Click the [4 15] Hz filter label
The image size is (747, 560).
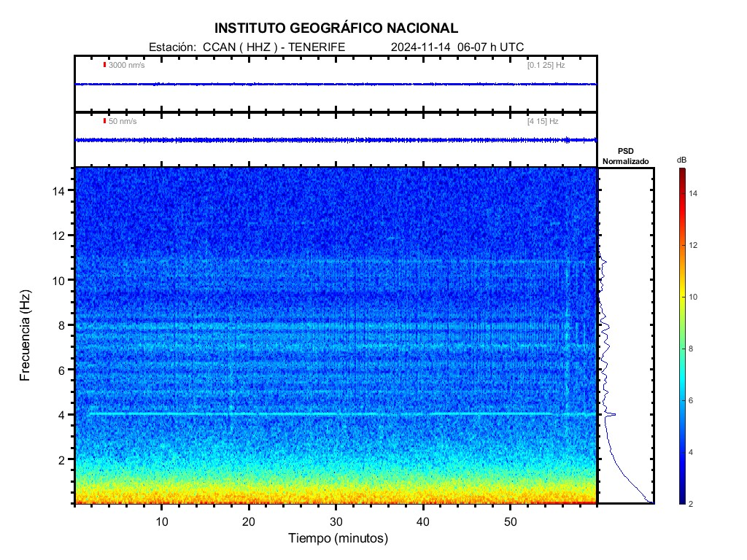(543, 122)
